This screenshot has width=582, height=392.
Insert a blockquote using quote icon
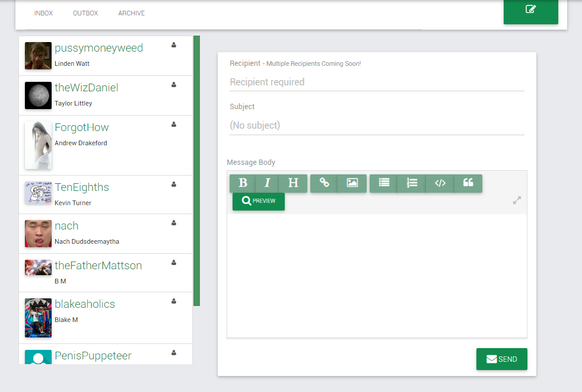pyautogui.click(x=468, y=183)
